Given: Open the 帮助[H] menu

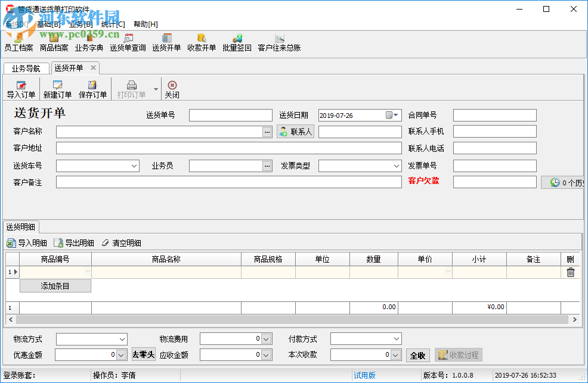Looking at the screenshot, I should 146,24.
